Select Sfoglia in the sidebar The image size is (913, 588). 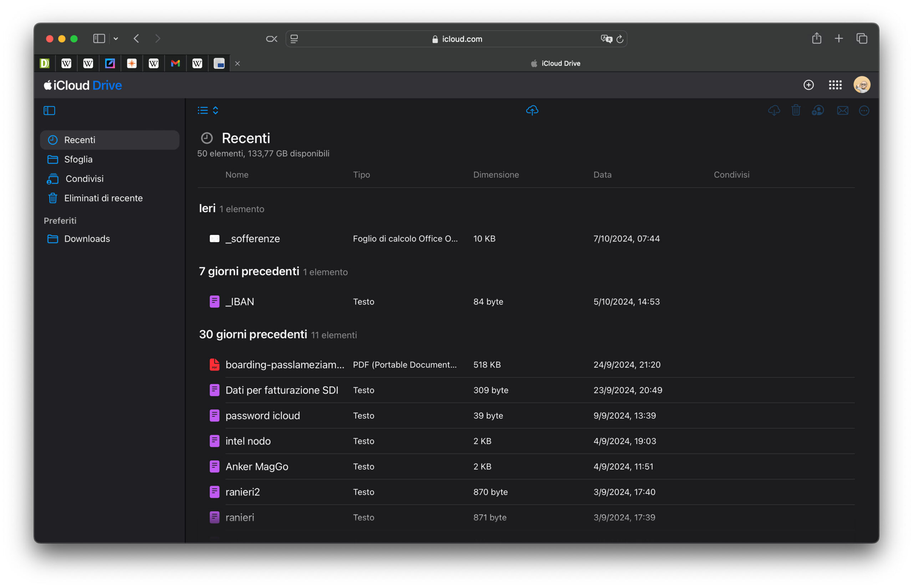coord(78,159)
